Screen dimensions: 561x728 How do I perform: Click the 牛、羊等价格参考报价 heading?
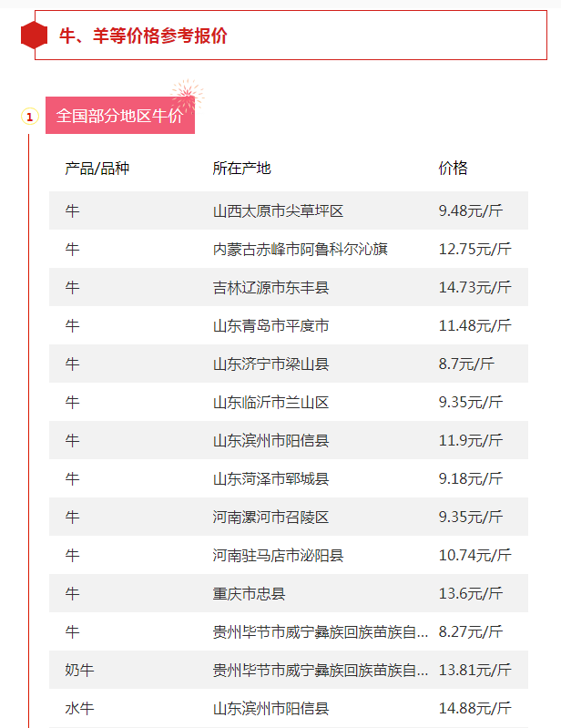[x=143, y=36]
